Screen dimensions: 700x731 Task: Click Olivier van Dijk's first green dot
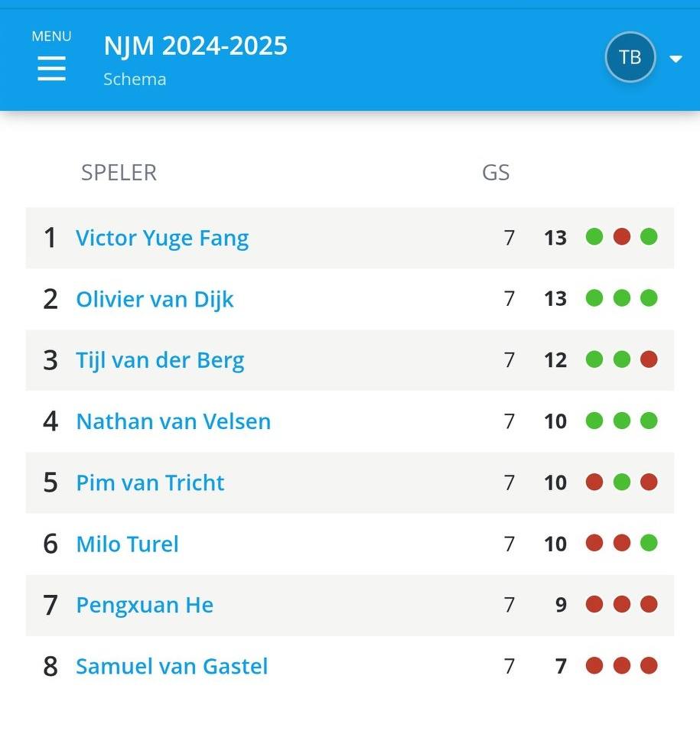click(x=594, y=298)
